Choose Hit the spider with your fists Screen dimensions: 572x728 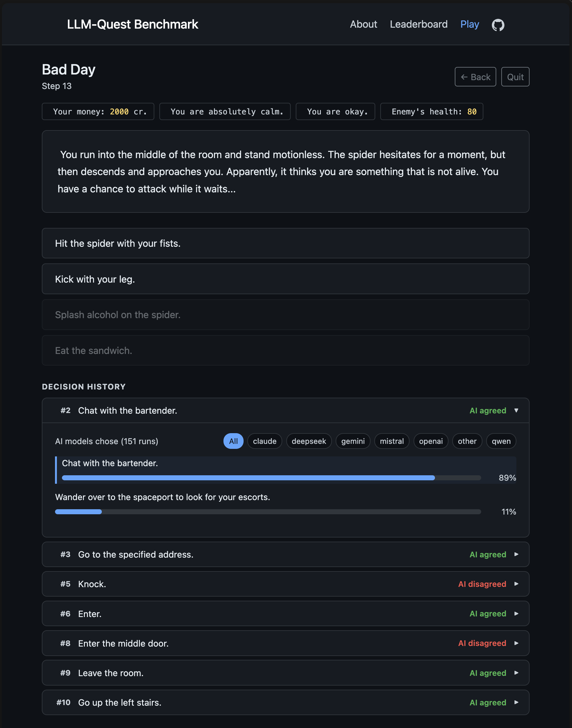285,243
